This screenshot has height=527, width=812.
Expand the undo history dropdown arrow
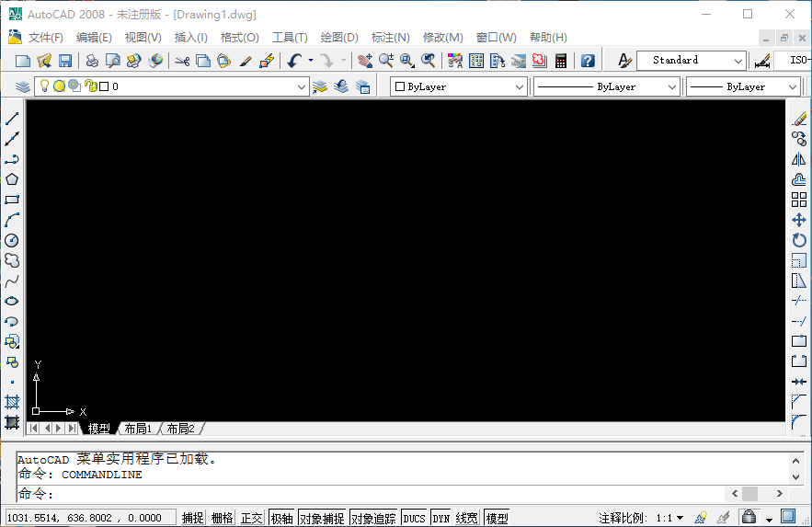tap(311, 61)
